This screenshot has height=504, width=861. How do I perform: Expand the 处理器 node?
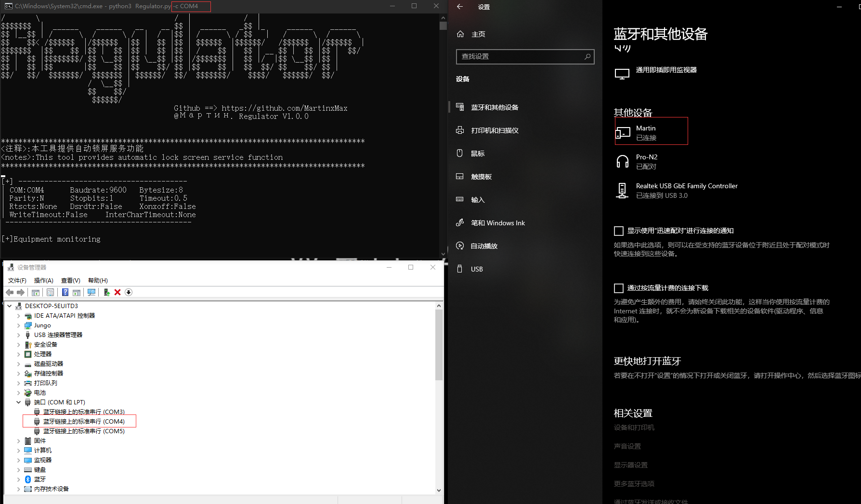click(19, 354)
